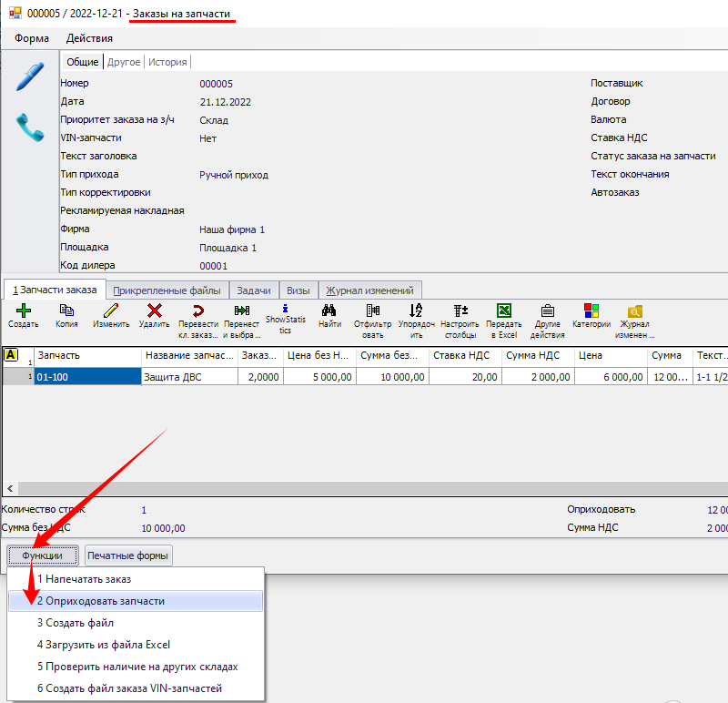This screenshot has width=728, height=703.
Task: Click the blue phone icon on left
Action: click(x=30, y=128)
